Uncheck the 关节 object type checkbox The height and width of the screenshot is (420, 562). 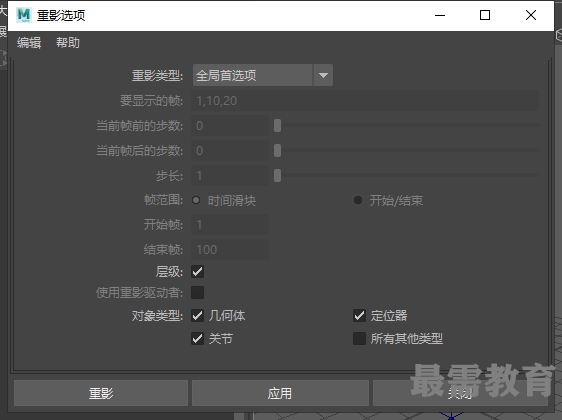(197, 338)
